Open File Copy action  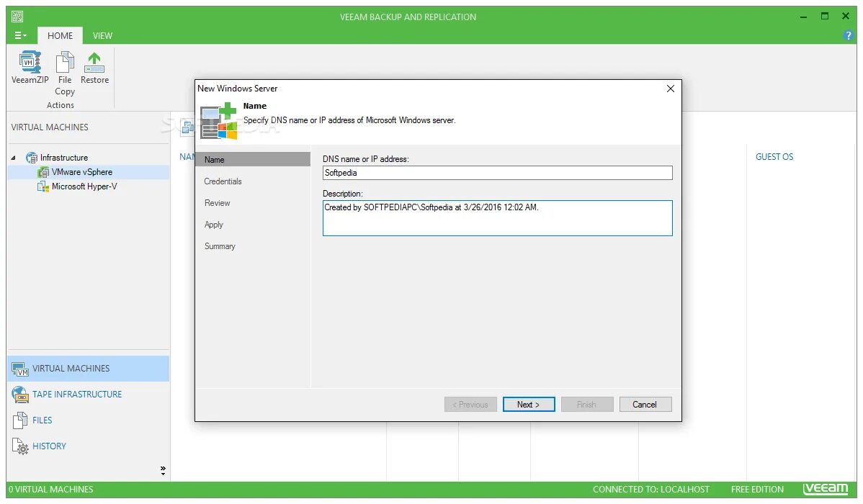(65, 73)
